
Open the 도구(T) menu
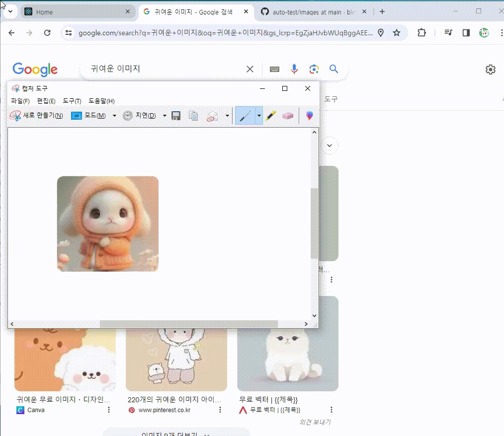(72, 101)
